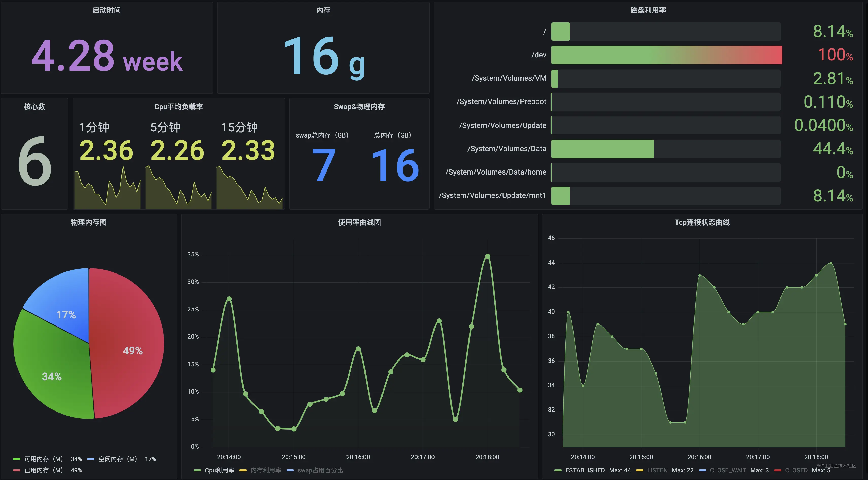Open the Swap&物理内存 panel title
Viewport: 868px width, 480px height.
click(359, 107)
